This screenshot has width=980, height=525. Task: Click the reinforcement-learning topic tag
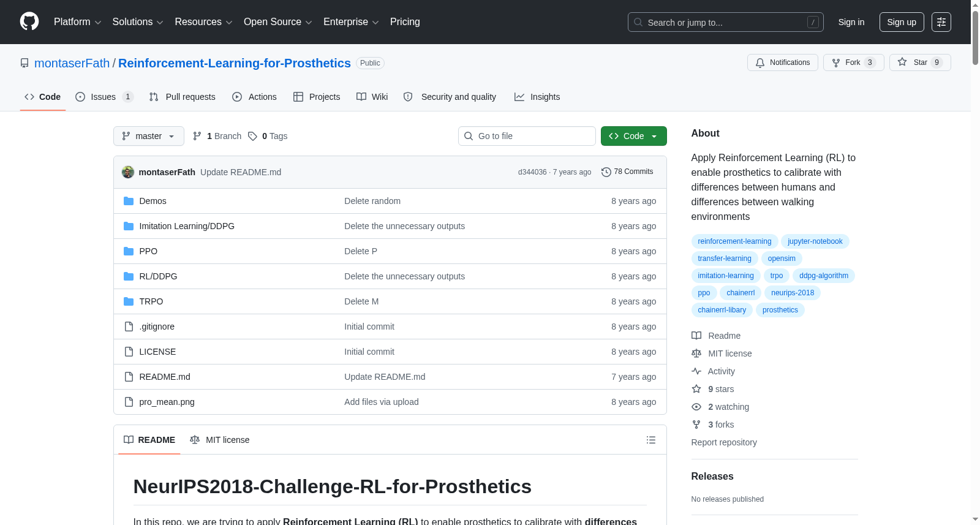(734, 241)
